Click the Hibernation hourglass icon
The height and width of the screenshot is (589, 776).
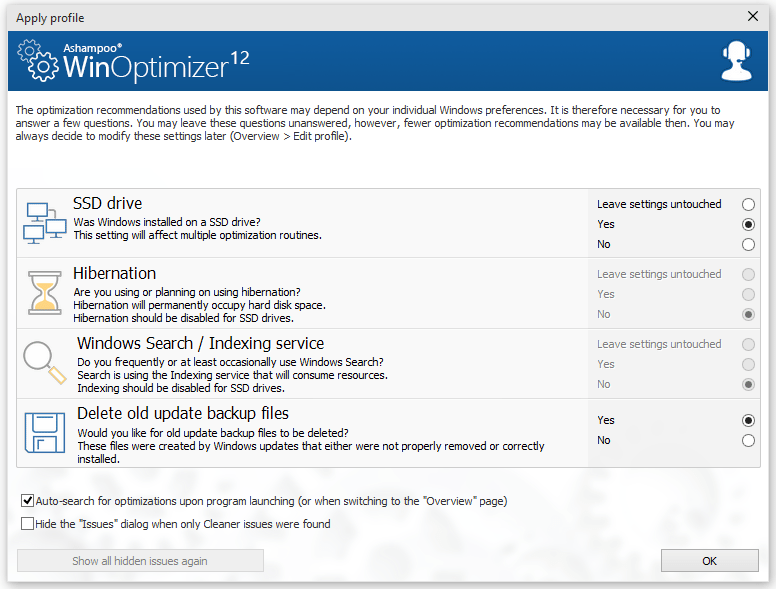(x=45, y=293)
